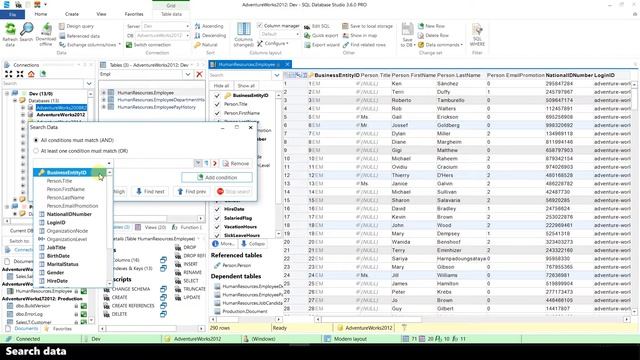Click Show all columns button
Screen dimensions: 640x360
tap(246, 86)
